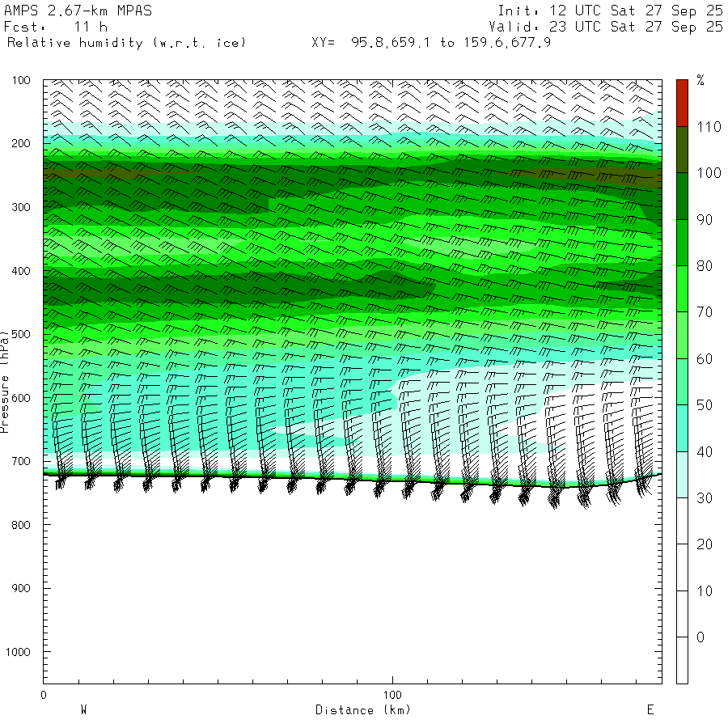
Task: Click the title text 'AMPS 2.67-km MPAS'
Action: [x=78, y=11]
